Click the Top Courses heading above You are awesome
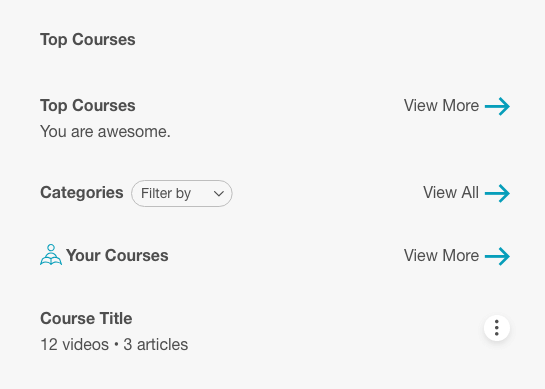This screenshot has width=545, height=389. pyautogui.click(x=88, y=106)
